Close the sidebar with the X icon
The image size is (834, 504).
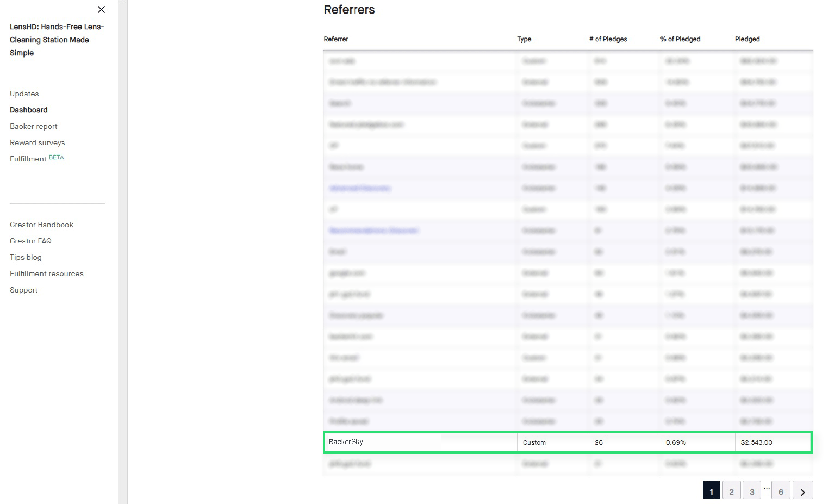[x=101, y=9]
